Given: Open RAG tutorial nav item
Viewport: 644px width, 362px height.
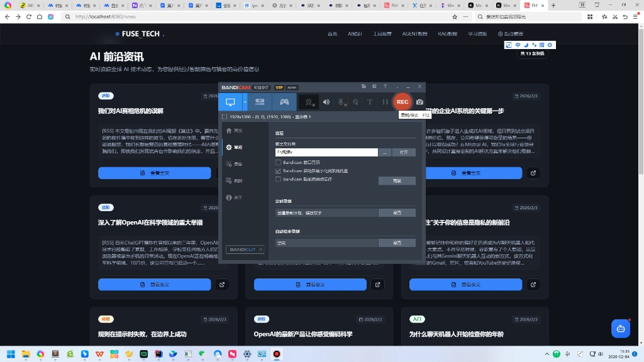Looking at the screenshot, I should tap(448, 34).
